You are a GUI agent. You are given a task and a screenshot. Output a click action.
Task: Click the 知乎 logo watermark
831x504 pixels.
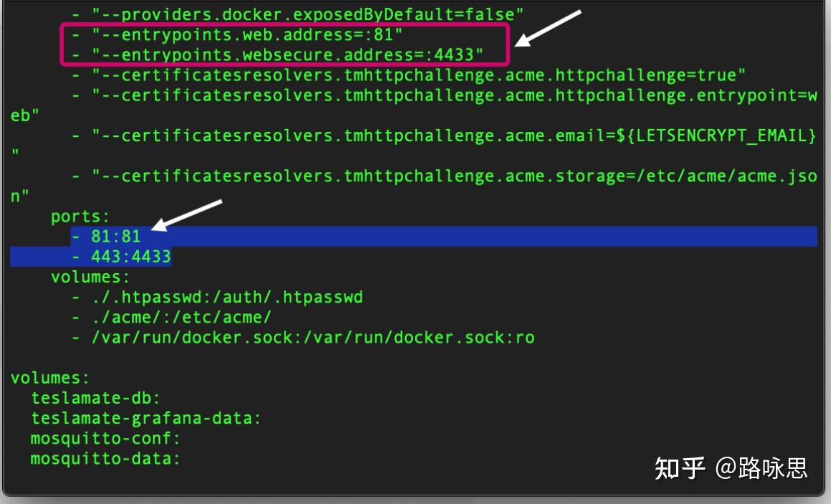click(679, 467)
